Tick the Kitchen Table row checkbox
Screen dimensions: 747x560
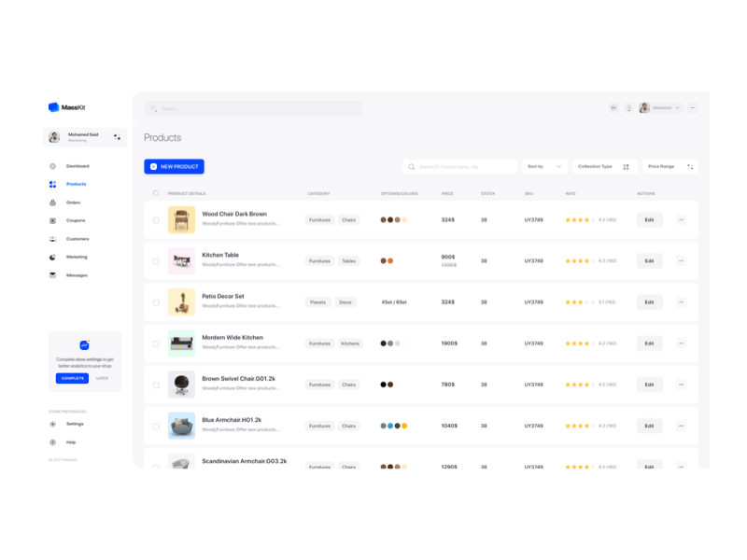pyautogui.click(x=156, y=260)
